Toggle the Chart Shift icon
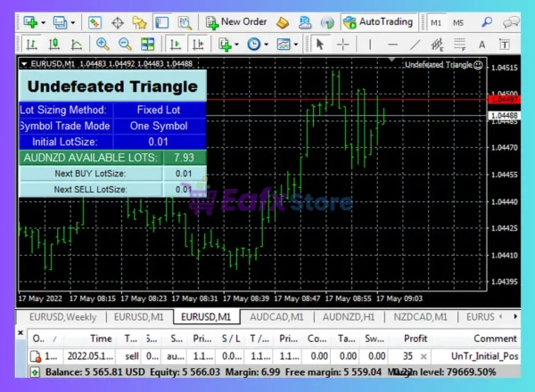 point(198,45)
